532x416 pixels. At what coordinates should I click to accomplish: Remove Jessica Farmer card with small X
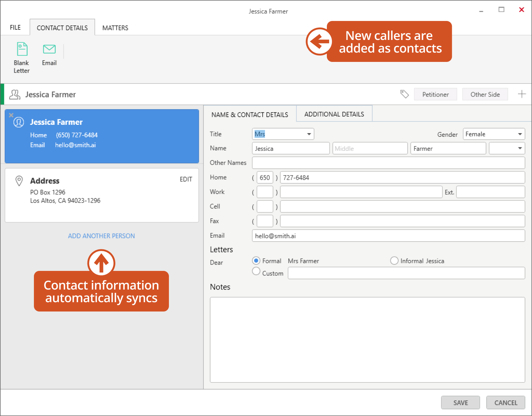coord(11,115)
